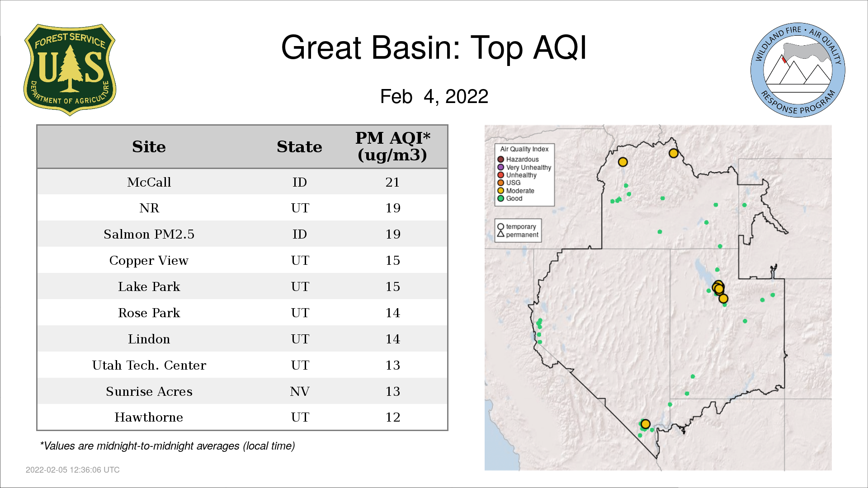This screenshot has width=868, height=488.
Task: Click the temporary circle legend symbol
Action: (500, 227)
